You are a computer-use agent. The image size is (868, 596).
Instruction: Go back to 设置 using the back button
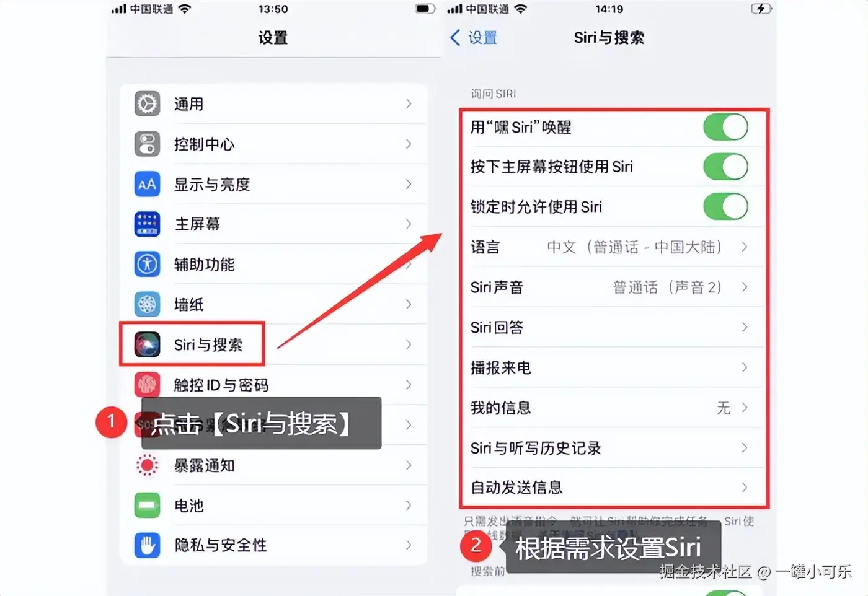pos(474,38)
